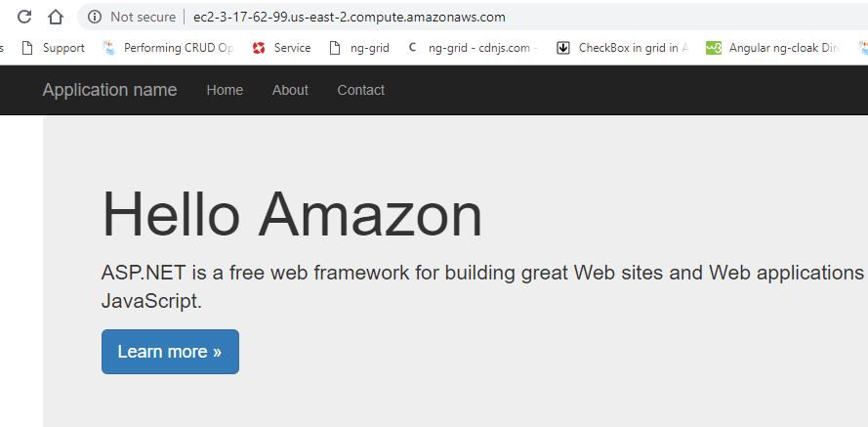Reload the page with the refresh icon
868x427 pixels.
click(23, 17)
